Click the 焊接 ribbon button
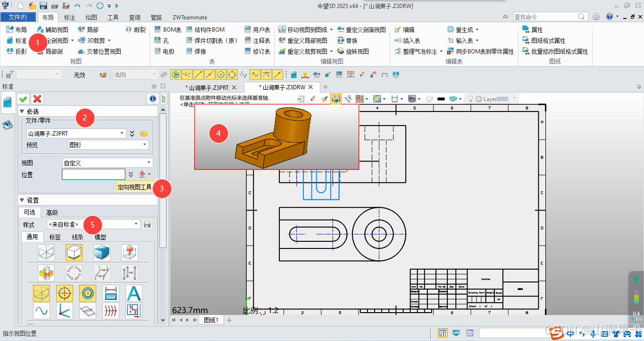 tap(196, 51)
